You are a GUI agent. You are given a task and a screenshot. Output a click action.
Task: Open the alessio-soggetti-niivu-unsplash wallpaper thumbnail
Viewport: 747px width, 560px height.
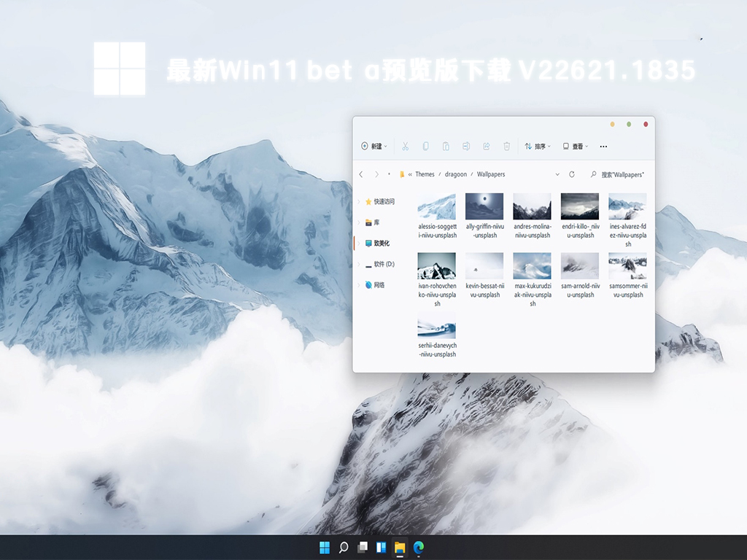436,207
